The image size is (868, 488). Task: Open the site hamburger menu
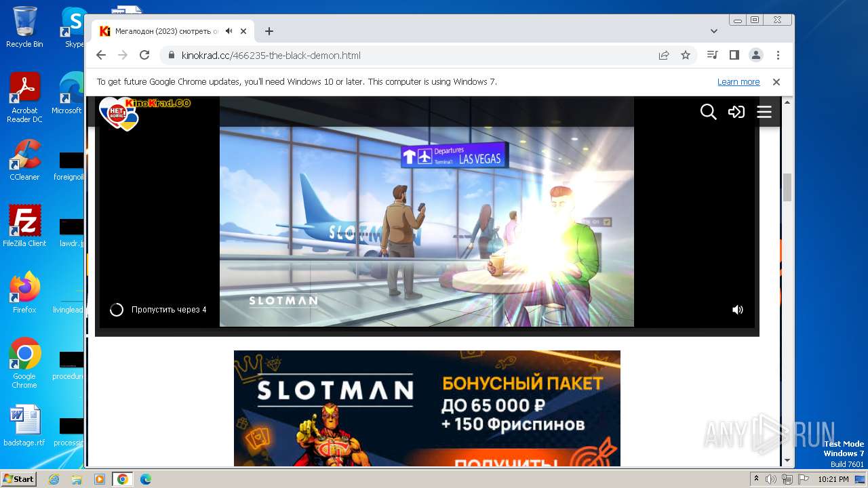(x=764, y=112)
